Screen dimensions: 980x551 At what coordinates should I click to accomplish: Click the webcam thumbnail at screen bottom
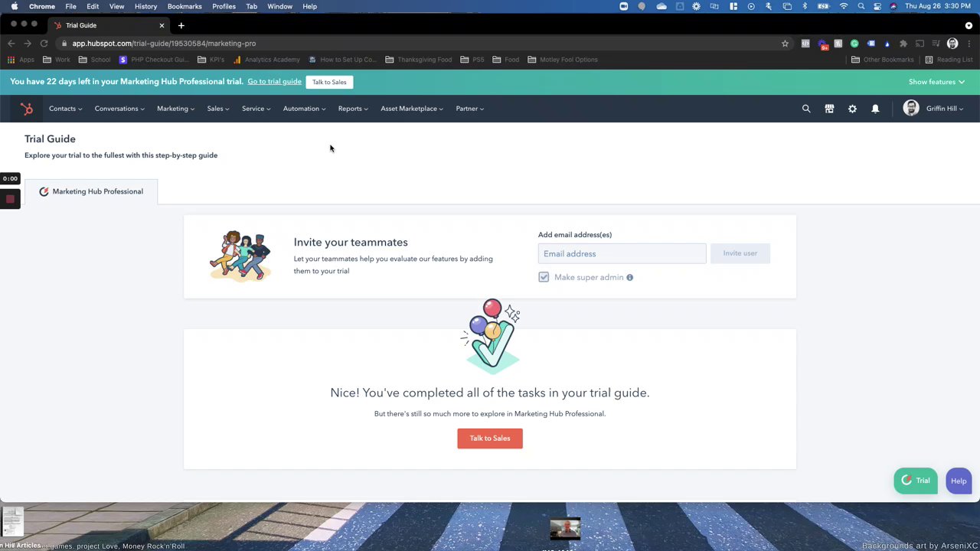click(x=565, y=528)
